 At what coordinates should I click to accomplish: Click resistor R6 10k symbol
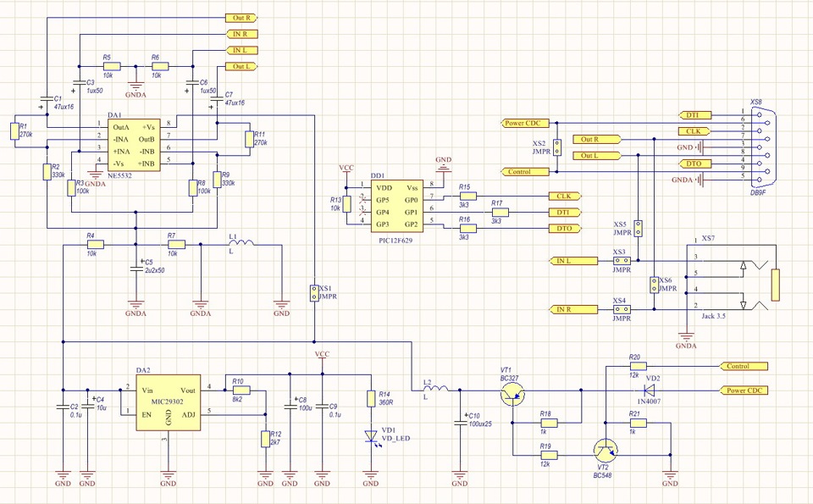pyautogui.click(x=160, y=66)
